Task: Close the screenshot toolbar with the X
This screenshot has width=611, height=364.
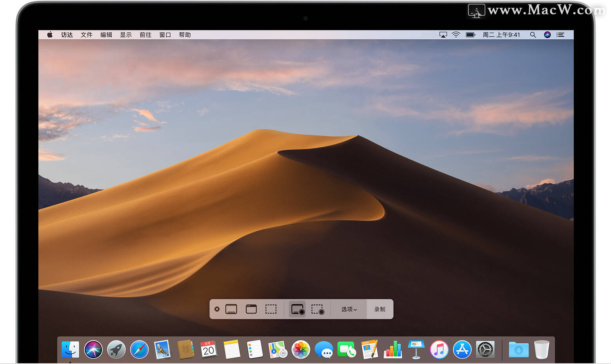Action: tap(217, 309)
